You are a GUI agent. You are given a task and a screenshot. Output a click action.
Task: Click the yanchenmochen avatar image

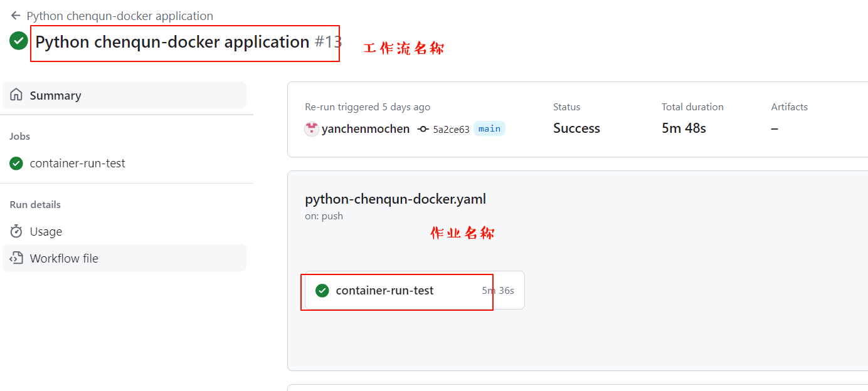311,129
